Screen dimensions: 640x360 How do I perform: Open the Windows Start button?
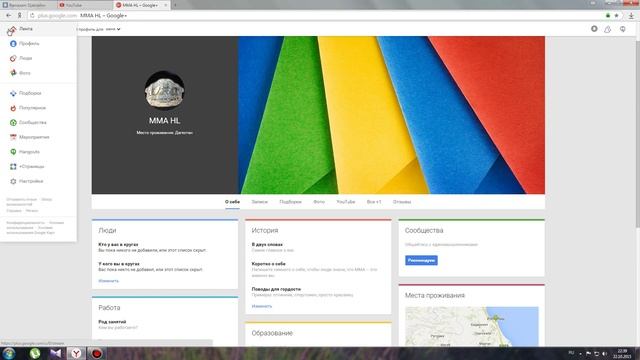pos(9,353)
